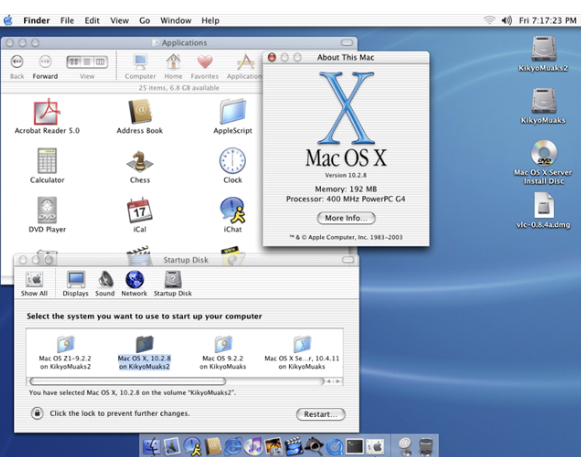Image resolution: width=581 pixels, height=457 pixels.
Task: Click Back in the Applications window toolbar
Action: 17,62
